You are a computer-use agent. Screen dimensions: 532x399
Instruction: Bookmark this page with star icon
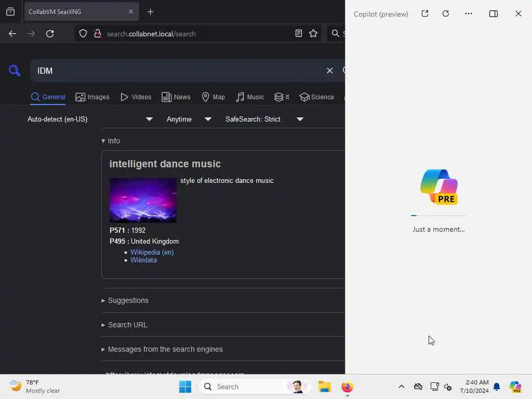pyautogui.click(x=313, y=34)
